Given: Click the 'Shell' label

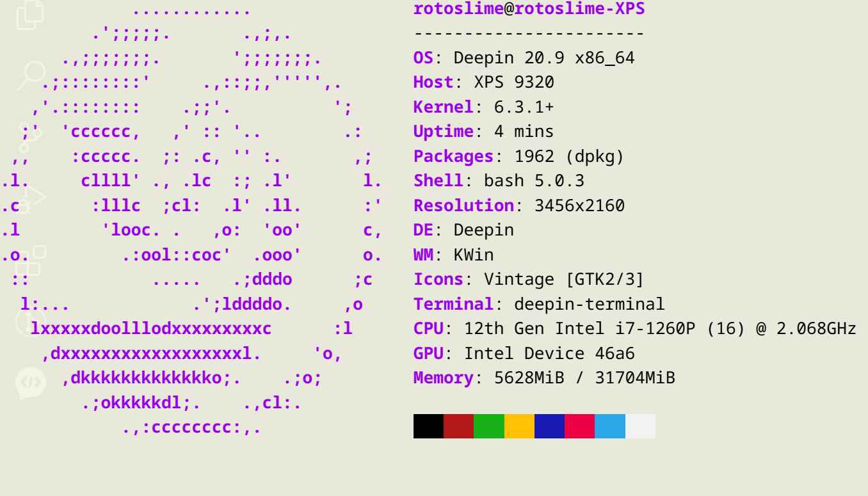Looking at the screenshot, I should pos(438,180).
